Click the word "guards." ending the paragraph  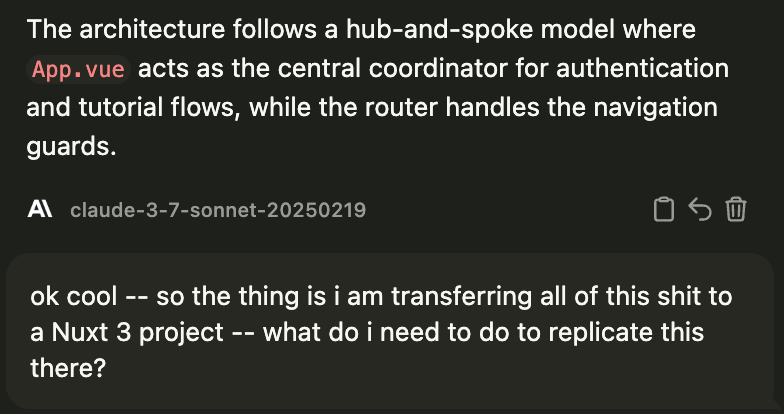(72, 146)
